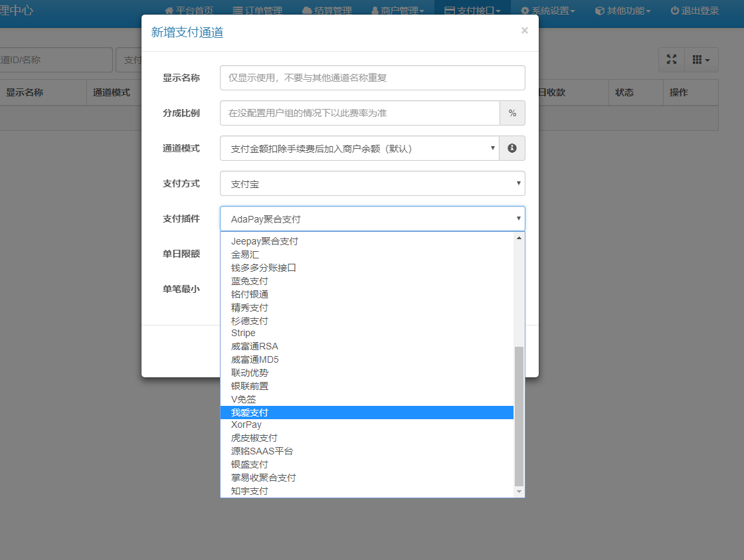744x560 pixels.
Task: Close the 新增支付通道 dialog
Action: coord(524,31)
